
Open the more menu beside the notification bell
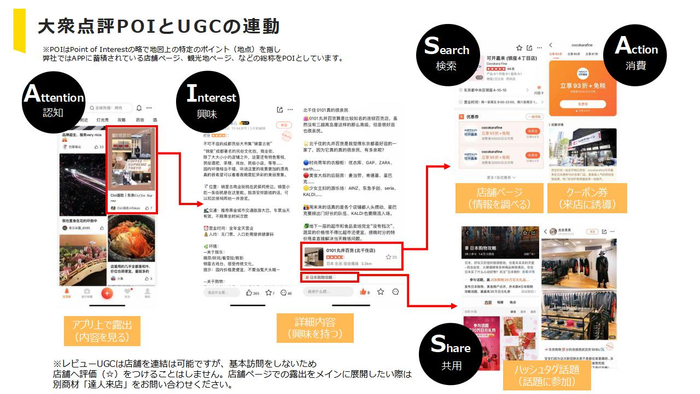[149, 108]
